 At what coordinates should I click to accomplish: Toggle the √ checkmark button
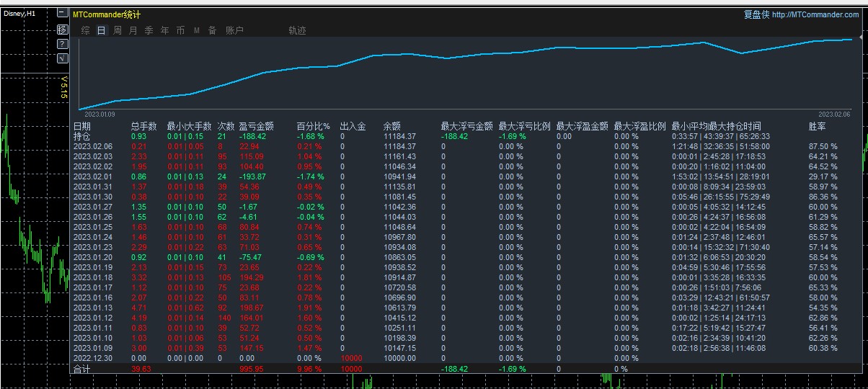coord(62,58)
